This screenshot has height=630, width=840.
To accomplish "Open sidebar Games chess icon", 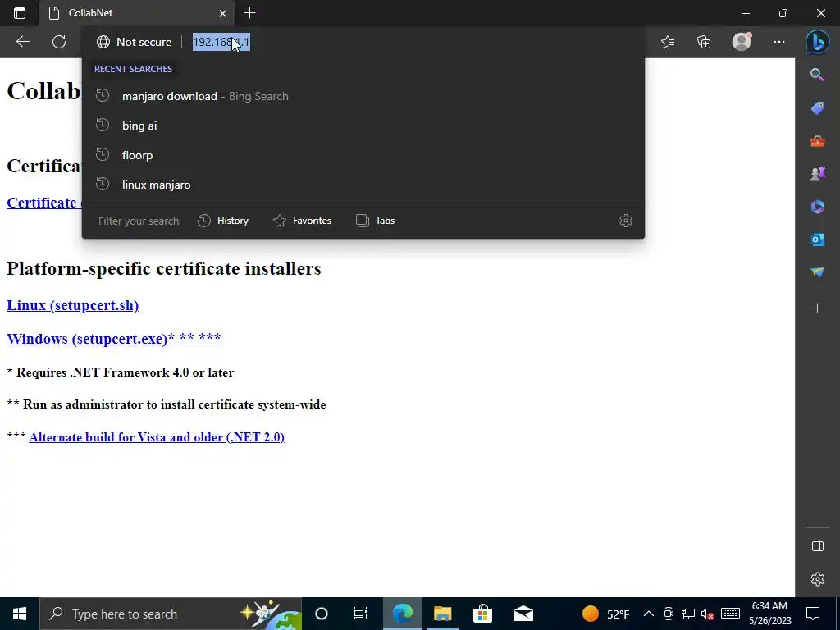I will (818, 174).
